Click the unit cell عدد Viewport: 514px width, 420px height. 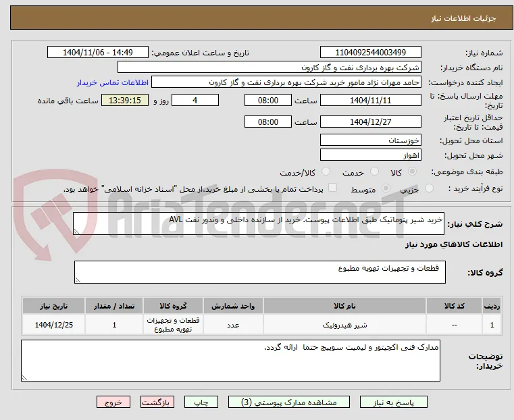pyautogui.click(x=233, y=325)
